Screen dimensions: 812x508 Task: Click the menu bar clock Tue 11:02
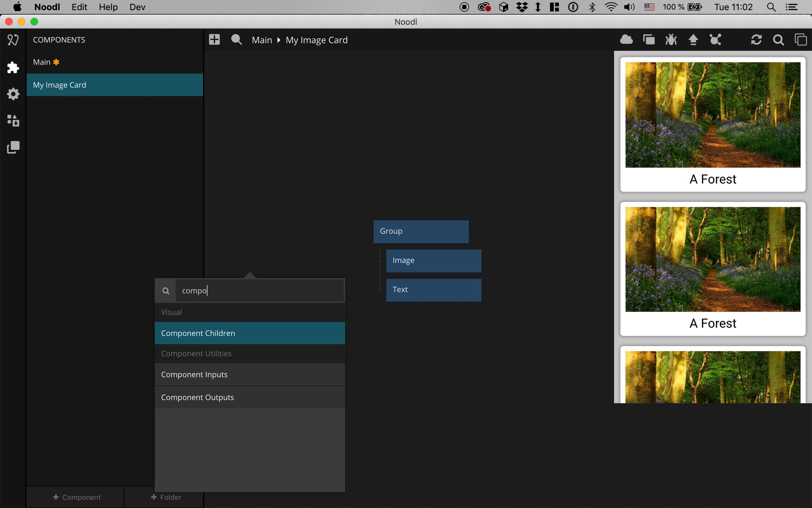pyautogui.click(x=734, y=7)
